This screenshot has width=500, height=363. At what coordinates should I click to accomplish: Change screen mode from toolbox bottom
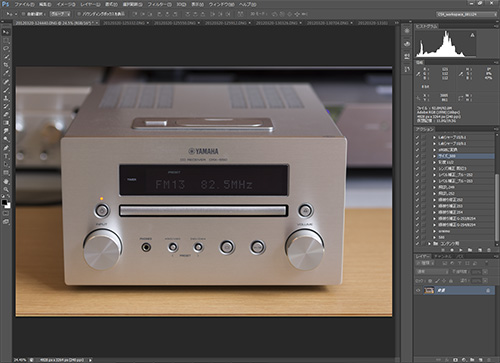[x=6, y=222]
